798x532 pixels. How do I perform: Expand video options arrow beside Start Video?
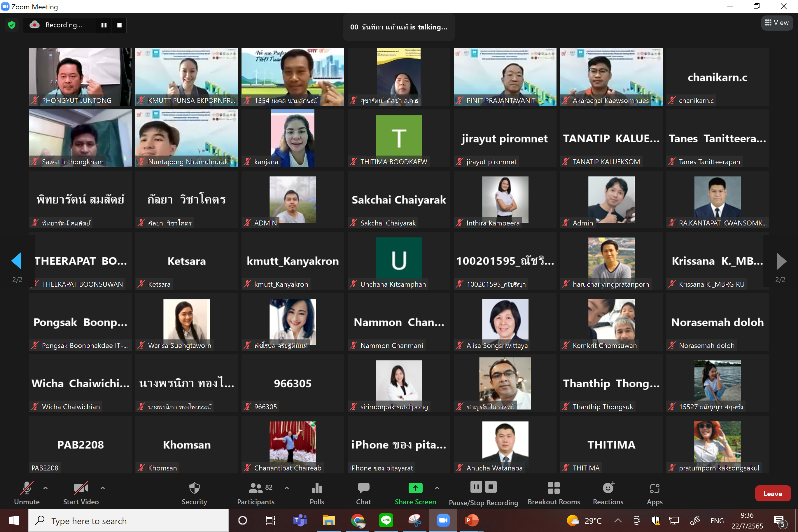(x=102, y=488)
